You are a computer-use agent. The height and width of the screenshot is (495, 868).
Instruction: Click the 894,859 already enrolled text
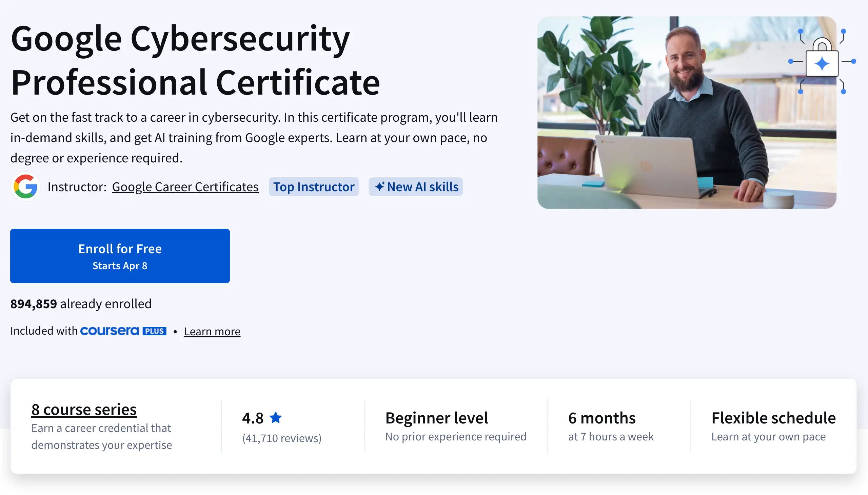point(81,303)
